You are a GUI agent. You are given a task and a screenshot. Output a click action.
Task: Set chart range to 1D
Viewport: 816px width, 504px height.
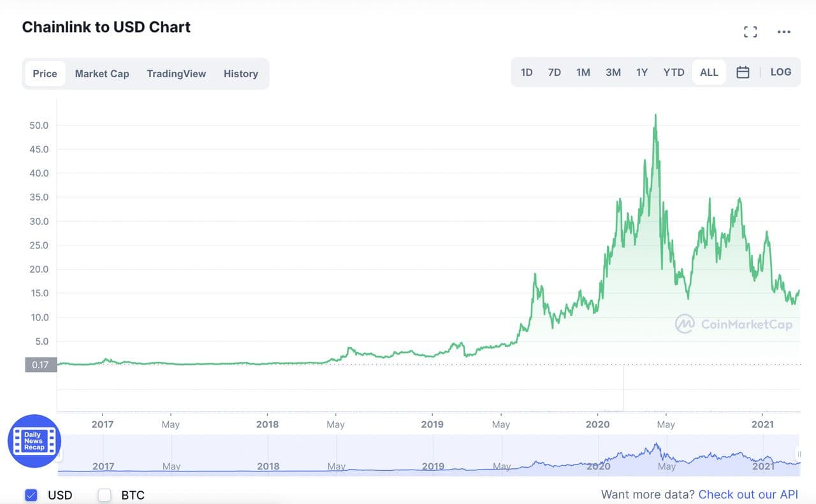pyautogui.click(x=527, y=73)
